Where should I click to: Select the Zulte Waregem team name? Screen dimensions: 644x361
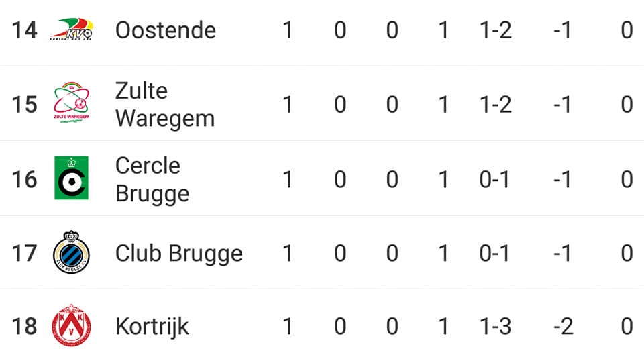(165, 105)
